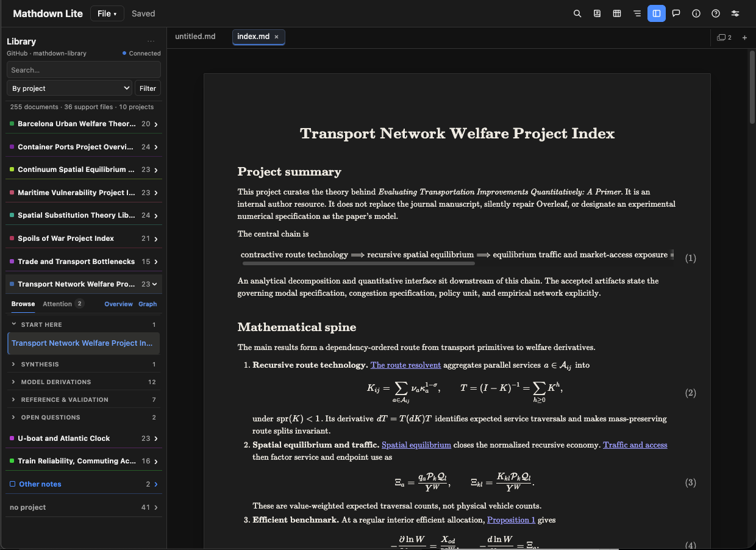Follow 'The route resolvent' link
This screenshot has height=550, width=756.
[405, 365]
